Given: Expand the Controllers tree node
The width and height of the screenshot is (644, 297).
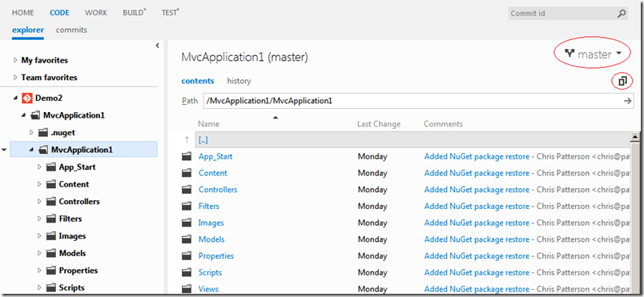Looking at the screenshot, I should 39,202.
